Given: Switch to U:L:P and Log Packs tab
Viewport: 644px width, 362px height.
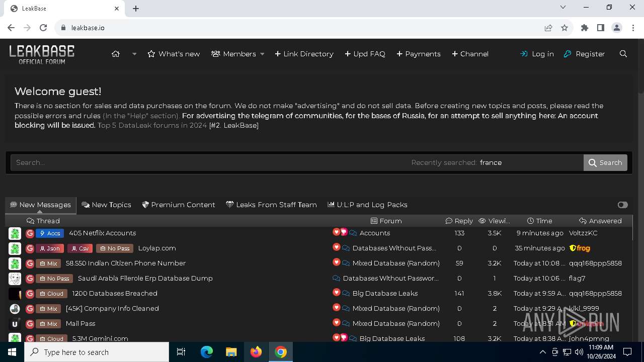Looking at the screenshot, I should 367,205.
